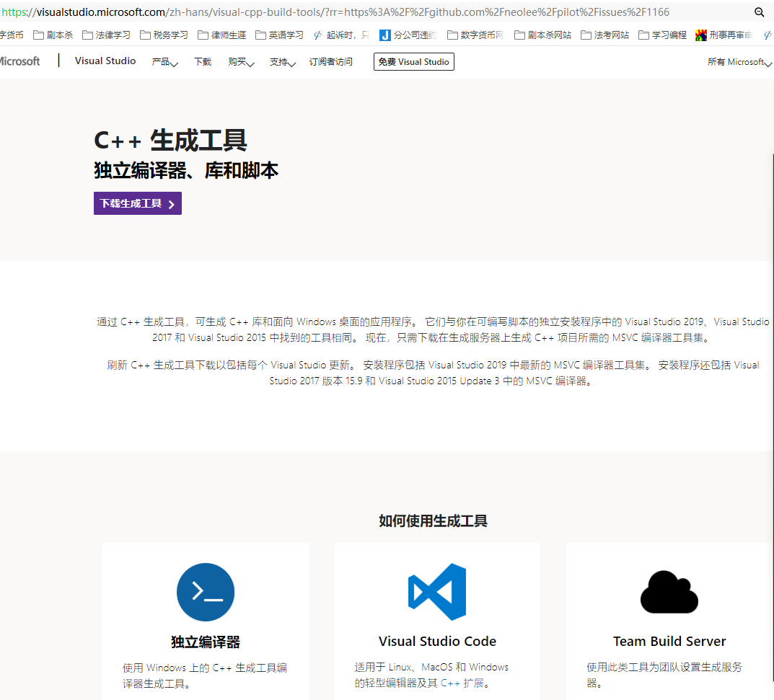Go to the 下载 nav item
Screen dimensions: 774x700
pos(203,62)
